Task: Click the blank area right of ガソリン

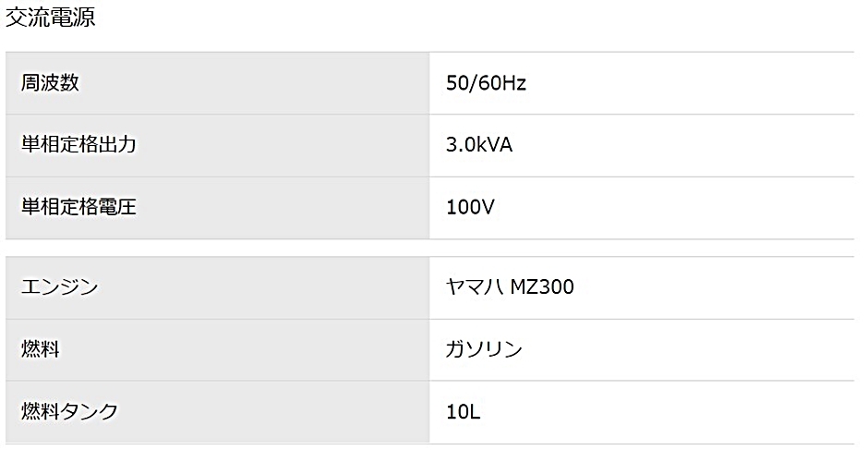Action: [x=689, y=349]
